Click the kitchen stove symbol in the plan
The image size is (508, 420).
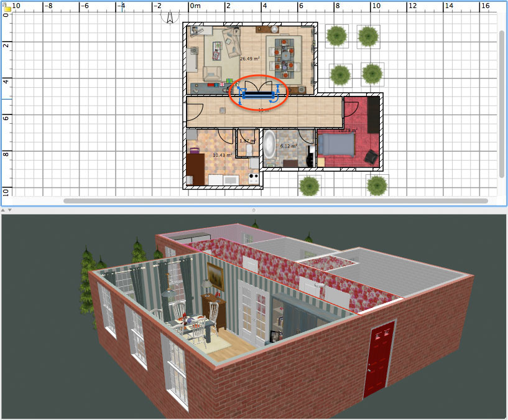(253, 177)
